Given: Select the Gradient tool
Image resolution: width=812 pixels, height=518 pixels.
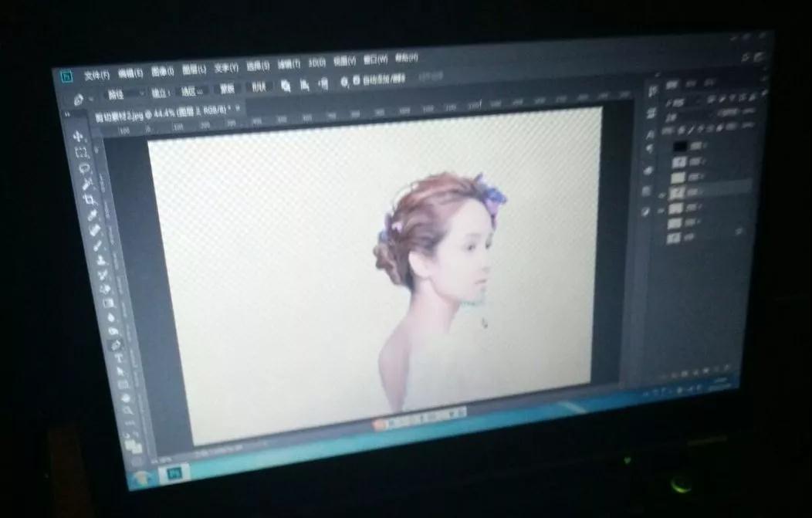Looking at the screenshot, I should [109, 303].
